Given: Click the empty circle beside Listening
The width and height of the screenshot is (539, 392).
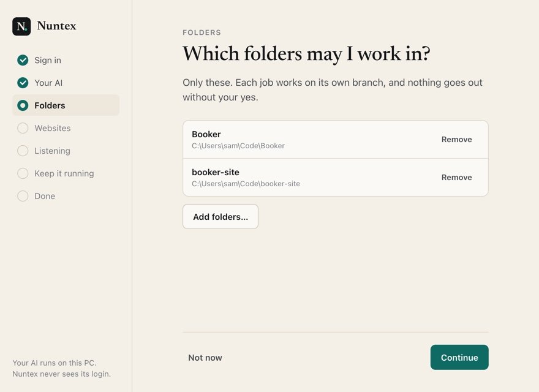Looking at the screenshot, I should tap(23, 151).
